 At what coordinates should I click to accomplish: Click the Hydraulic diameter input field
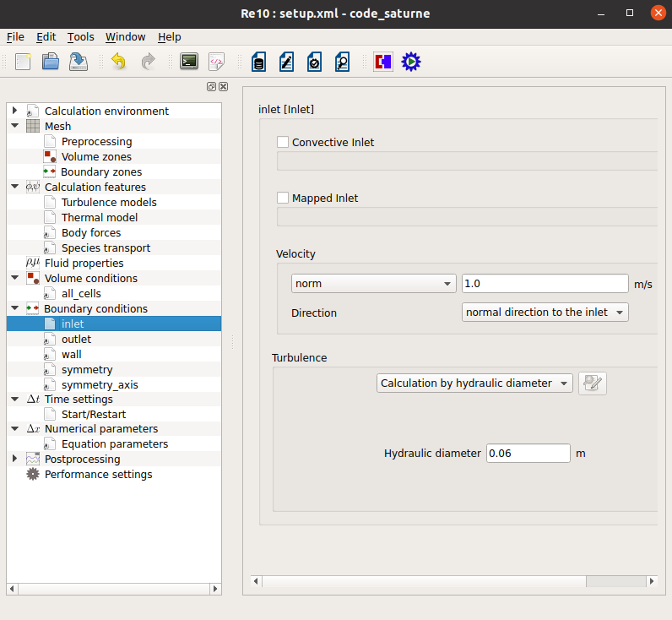click(528, 454)
